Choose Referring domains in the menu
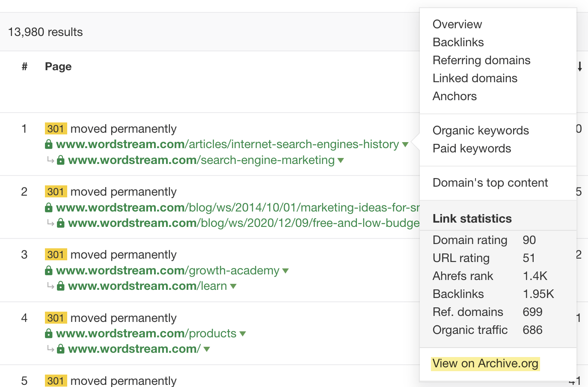 pos(481,60)
